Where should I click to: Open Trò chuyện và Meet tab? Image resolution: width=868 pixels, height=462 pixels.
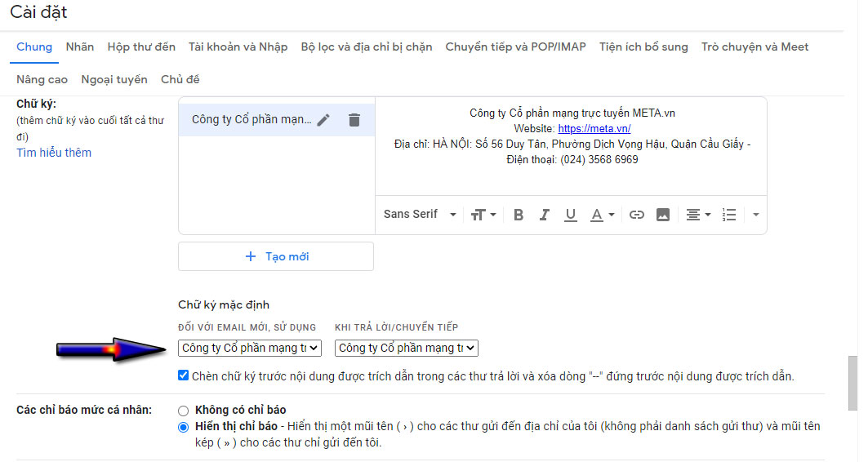pos(754,47)
